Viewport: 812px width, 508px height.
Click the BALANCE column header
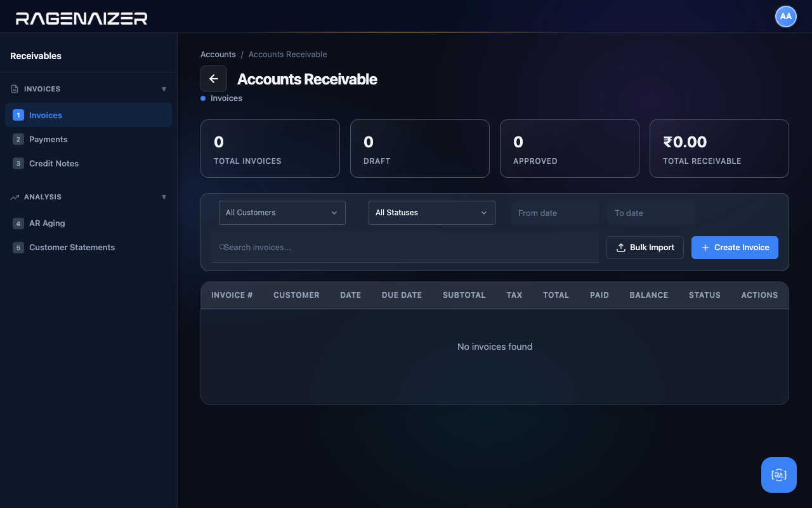[649, 295]
